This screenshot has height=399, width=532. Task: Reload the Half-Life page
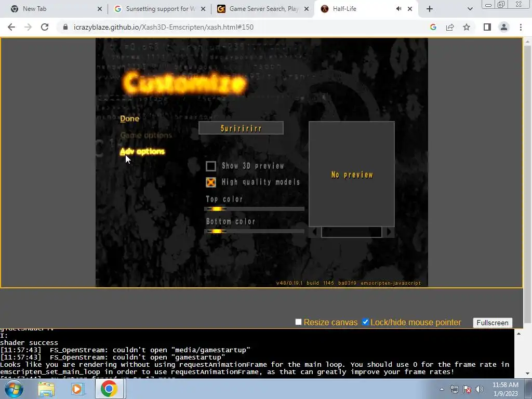point(45,27)
